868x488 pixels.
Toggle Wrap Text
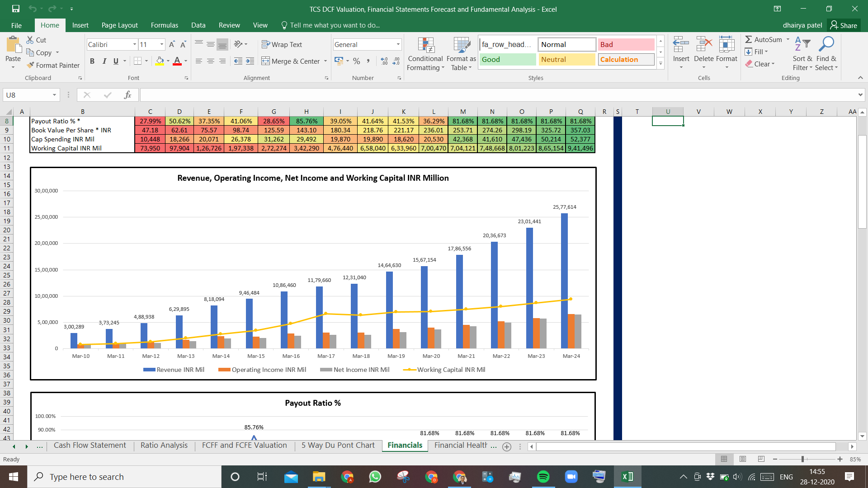tap(282, 44)
